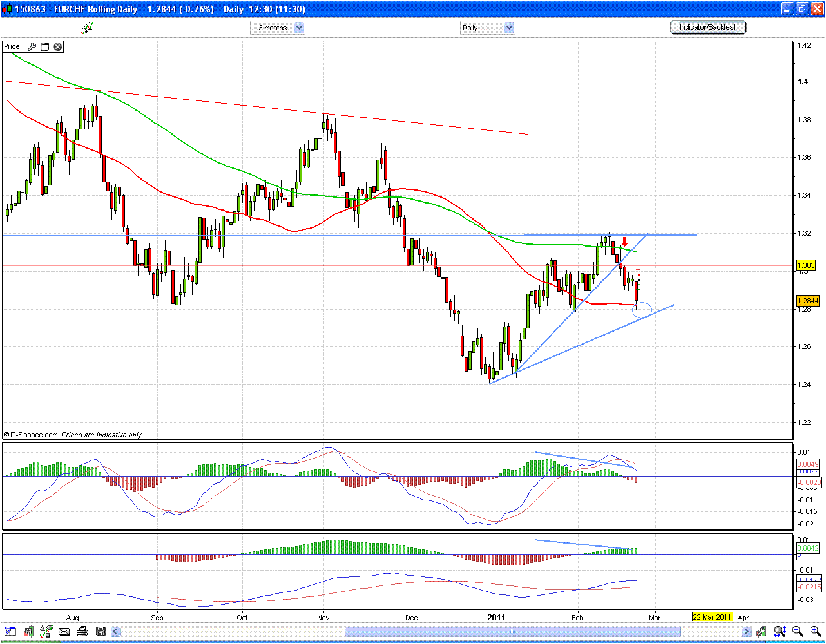The height and width of the screenshot is (644, 826).
Task: Restore down the chart window
Action: [802, 9]
